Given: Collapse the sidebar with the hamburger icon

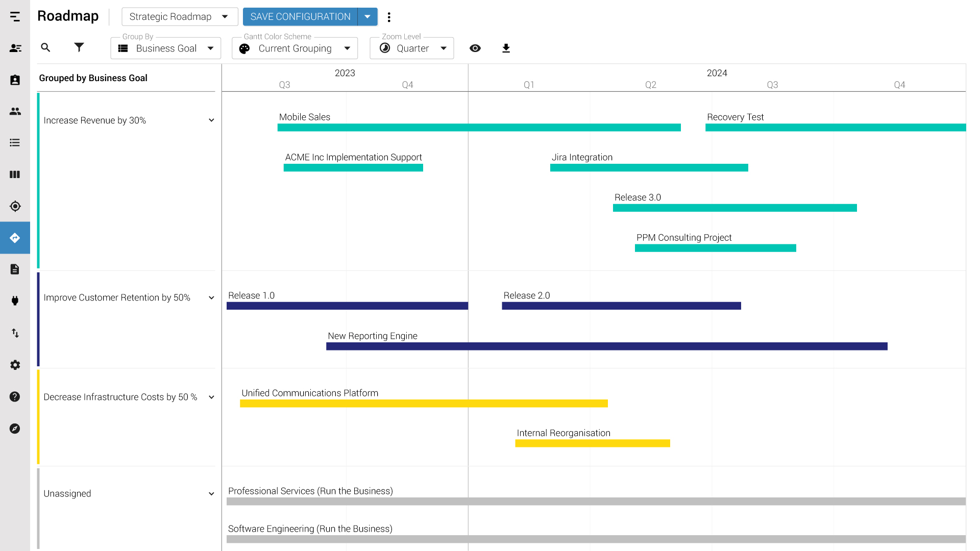Looking at the screenshot, I should pyautogui.click(x=15, y=16).
